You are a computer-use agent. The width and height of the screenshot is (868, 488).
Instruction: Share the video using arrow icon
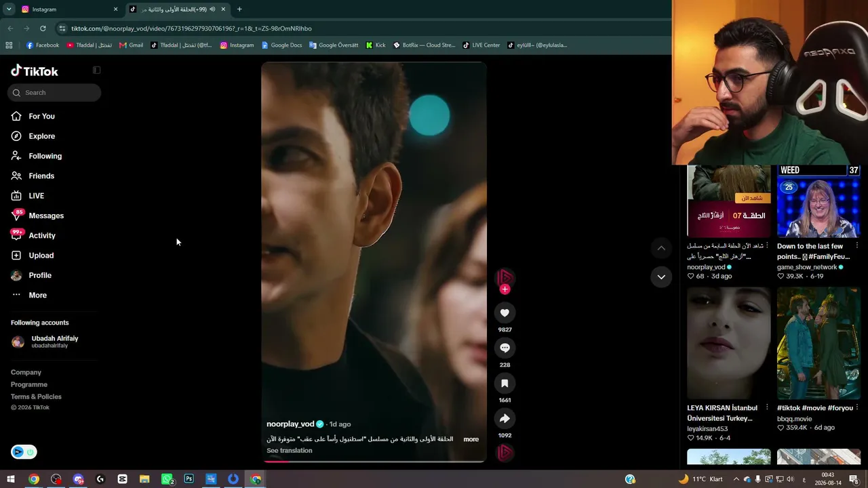coord(505,418)
